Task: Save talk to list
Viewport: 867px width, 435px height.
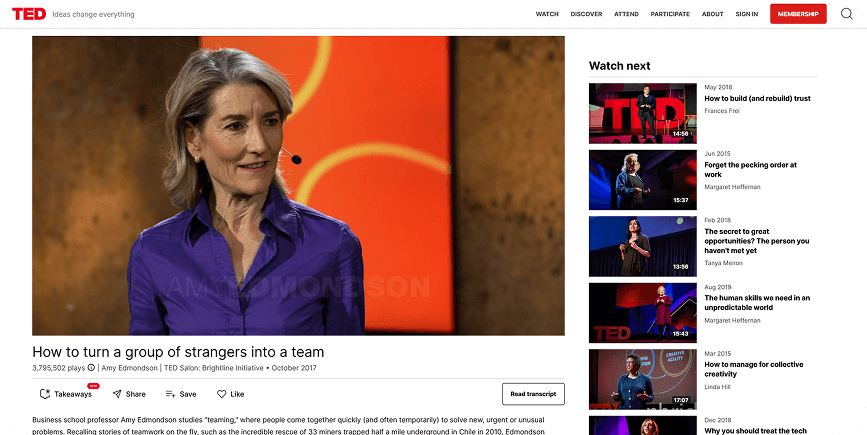Action: click(181, 394)
